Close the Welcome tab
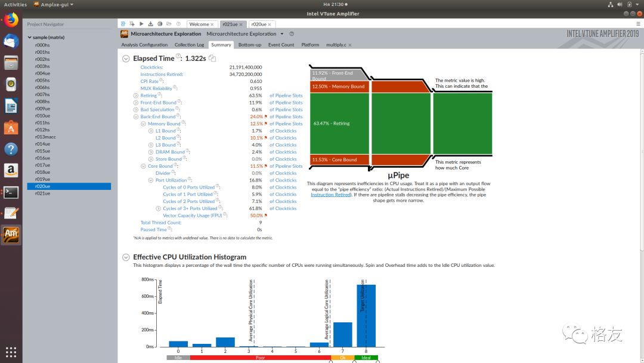The width and height of the screenshot is (644, 363). tap(212, 24)
